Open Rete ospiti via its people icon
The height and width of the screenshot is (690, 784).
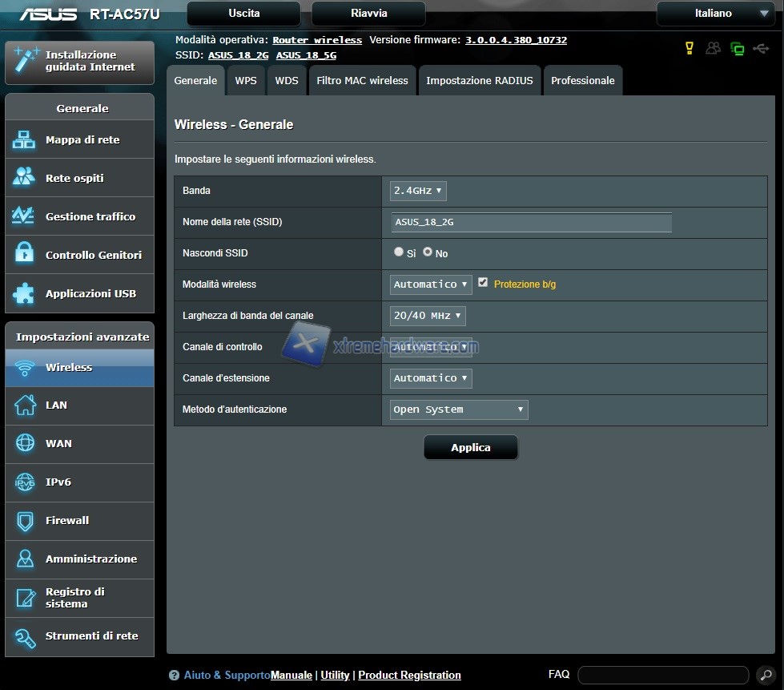pyautogui.click(x=24, y=178)
